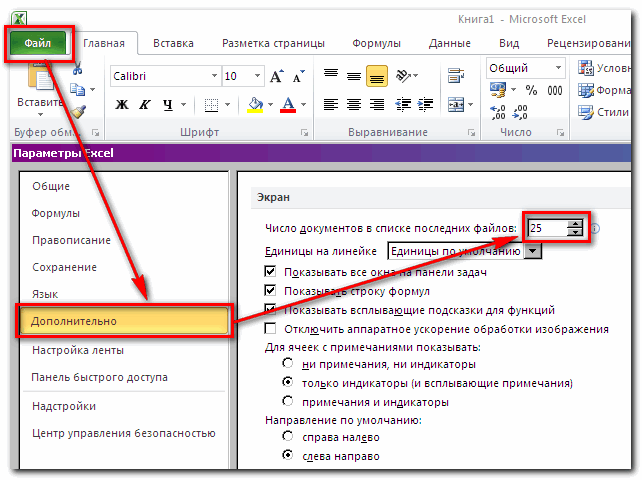The image size is (642, 480).
Task: Switch to the Главная tab
Action: 104,43
